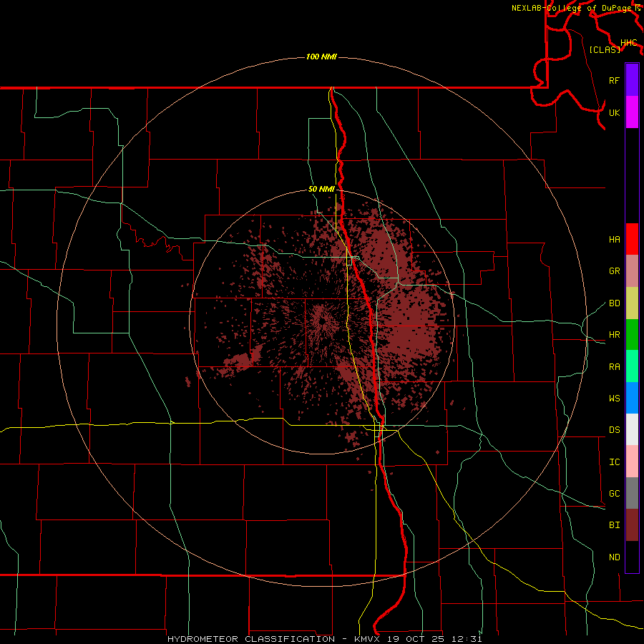The image size is (644, 644).
Task: Click the DS legend label
Action: [615, 430]
